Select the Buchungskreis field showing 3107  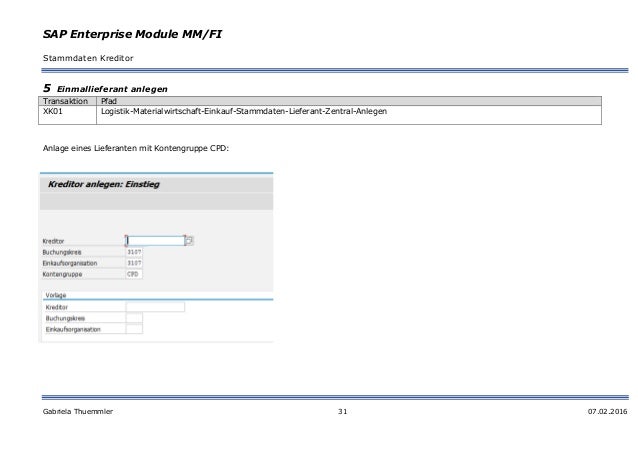click(134, 252)
